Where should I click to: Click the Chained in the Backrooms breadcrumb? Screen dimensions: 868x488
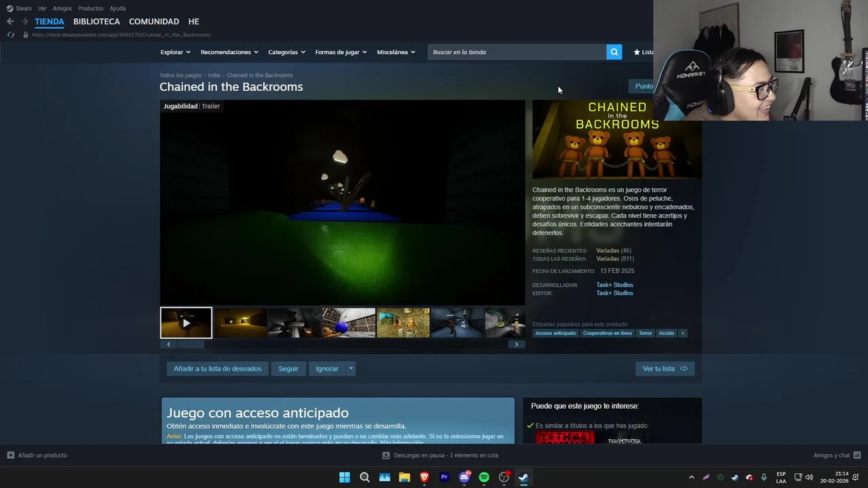pos(260,75)
